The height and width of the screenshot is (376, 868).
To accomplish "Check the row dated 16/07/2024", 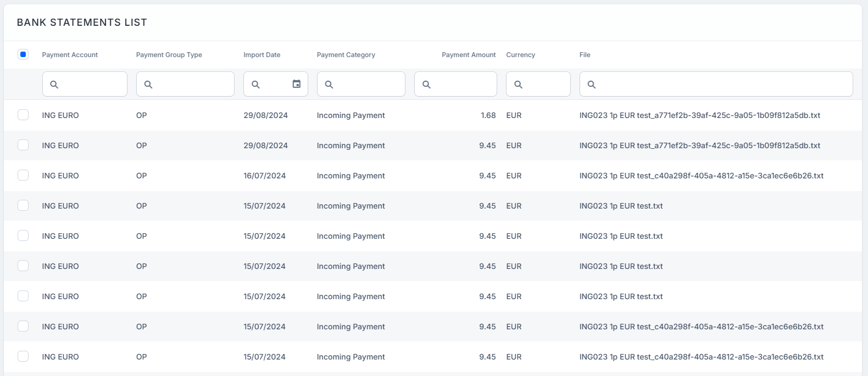I will (23, 175).
